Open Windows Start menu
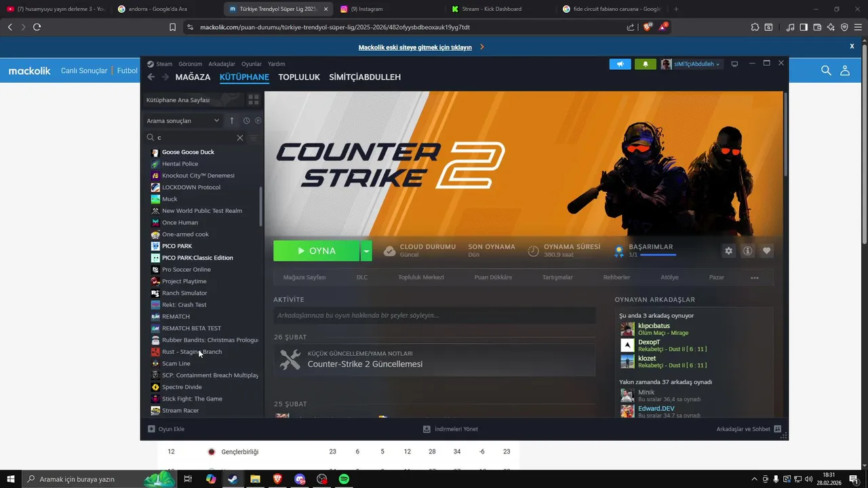The image size is (868, 488). tap(11, 479)
